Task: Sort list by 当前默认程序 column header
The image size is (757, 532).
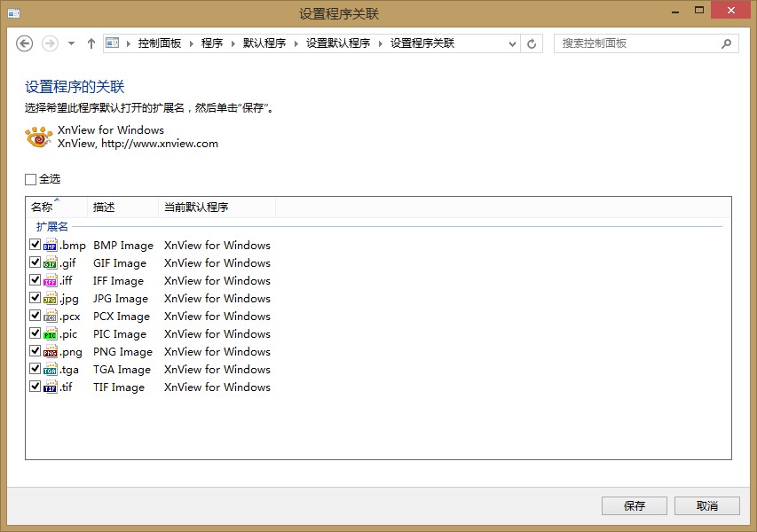Action: (x=217, y=207)
